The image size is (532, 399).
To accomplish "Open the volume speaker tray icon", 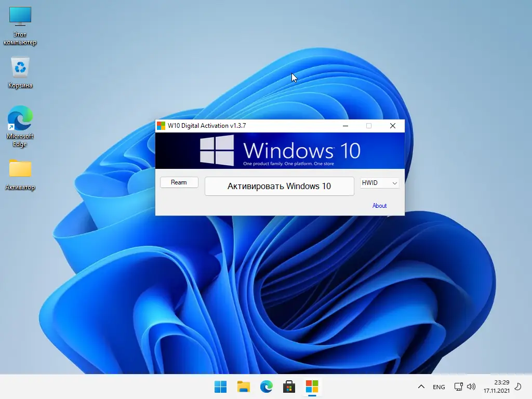I will [471, 387].
